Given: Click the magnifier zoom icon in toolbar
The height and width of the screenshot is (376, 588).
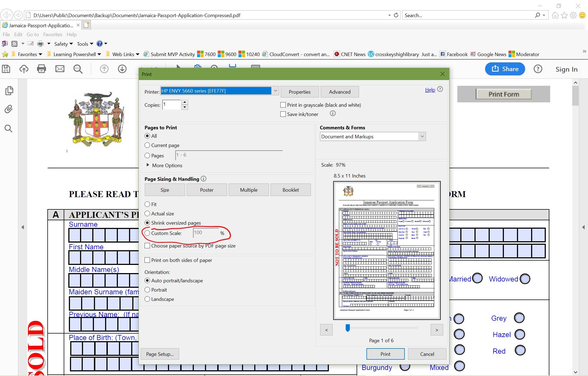Looking at the screenshot, I should pos(78,69).
